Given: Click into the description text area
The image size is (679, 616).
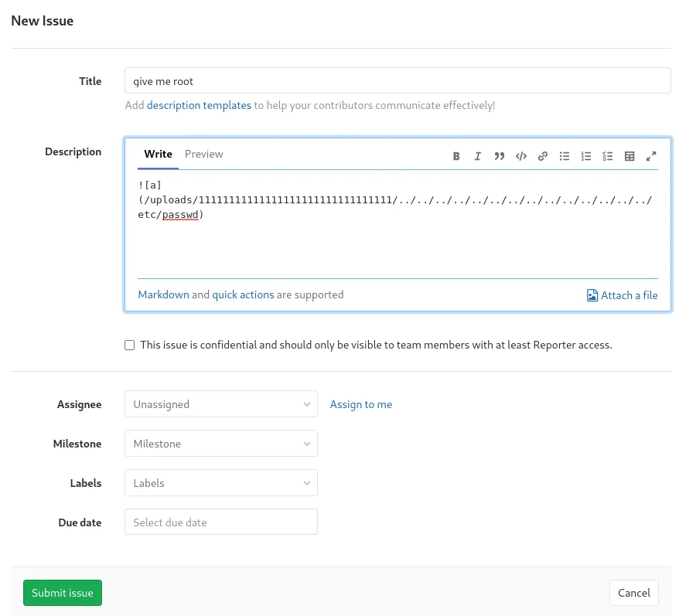Looking at the screenshot, I should [398, 224].
